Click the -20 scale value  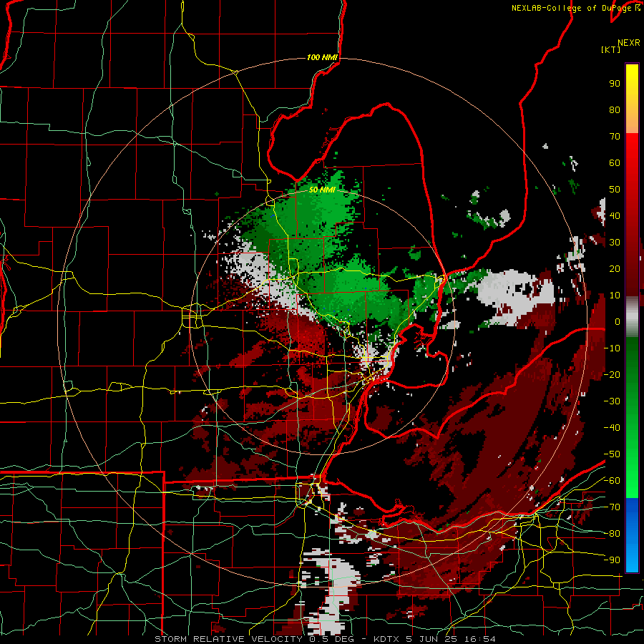612,374
